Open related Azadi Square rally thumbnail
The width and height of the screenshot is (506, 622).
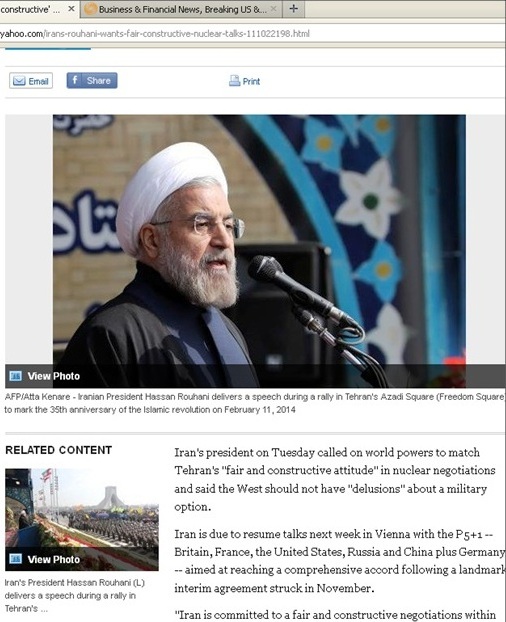tap(82, 520)
